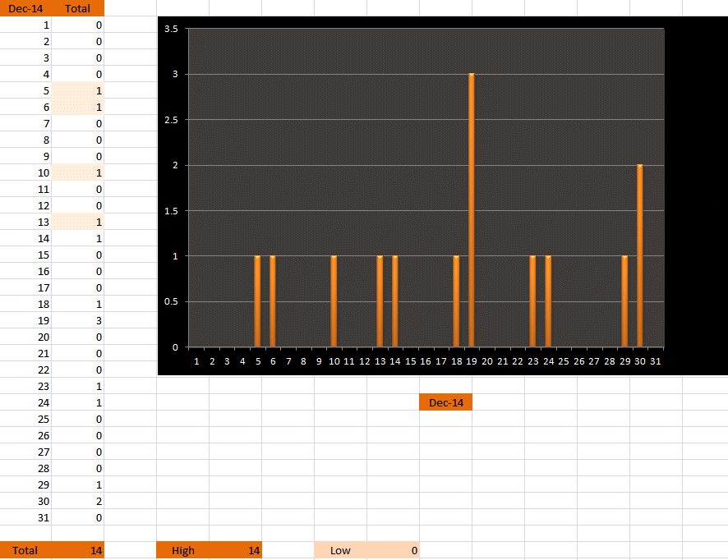Select the chart bar for day 6
Image resolution: width=728 pixels, height=560 pixels.
pyautogui.click(x=273, y=301)
